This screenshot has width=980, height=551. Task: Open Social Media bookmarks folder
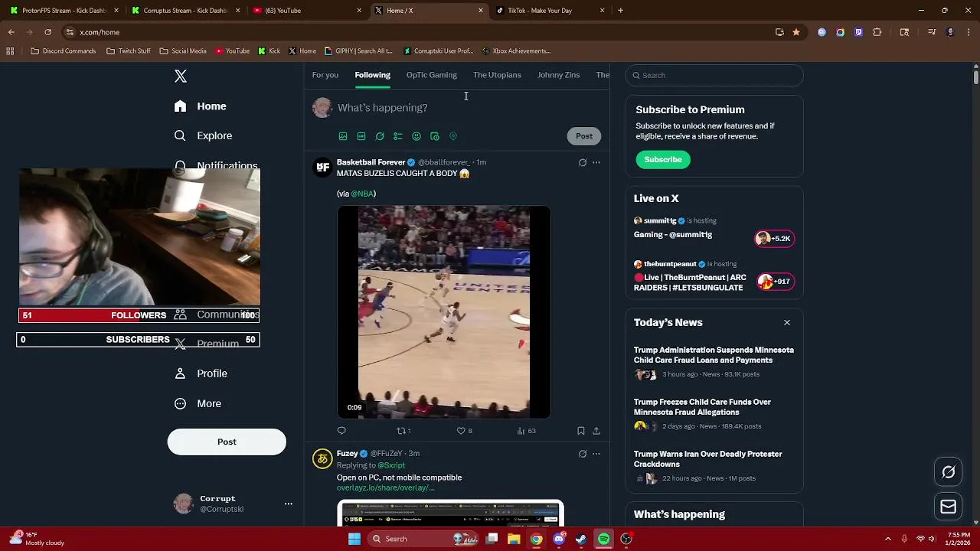click(x=183, y=51)
